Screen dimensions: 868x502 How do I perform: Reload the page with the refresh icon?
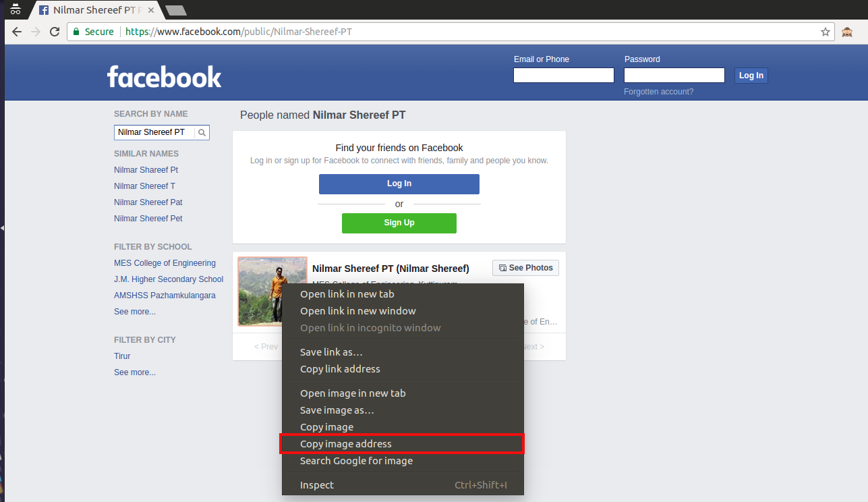55,32
